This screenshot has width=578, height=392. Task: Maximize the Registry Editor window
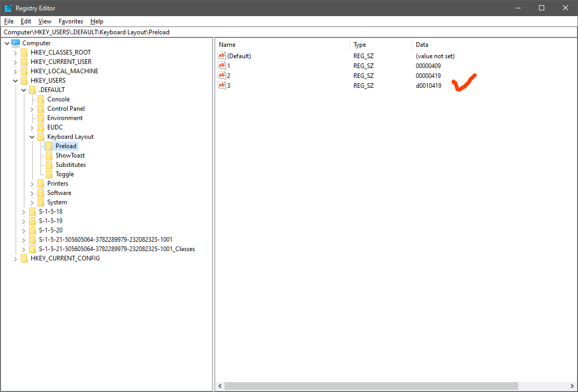click(542, 8)
